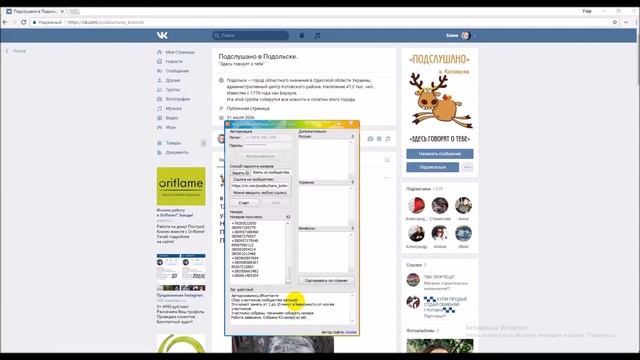Click the Стоп button in parser

pos(276,202)
